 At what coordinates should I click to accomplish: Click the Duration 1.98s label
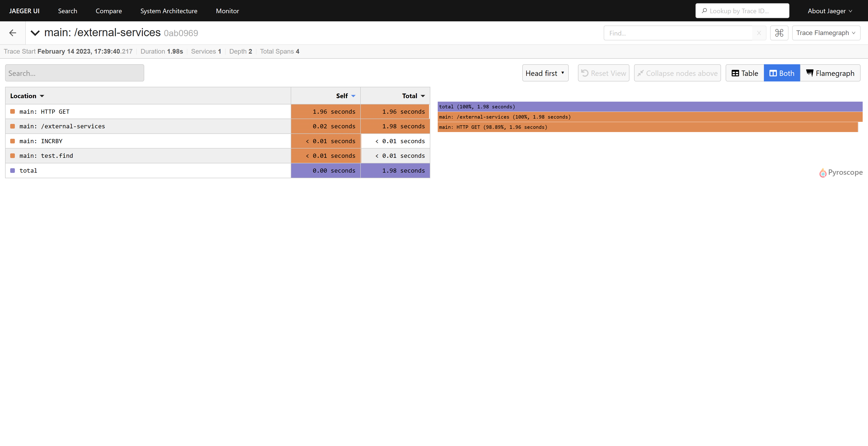(162, 51)
